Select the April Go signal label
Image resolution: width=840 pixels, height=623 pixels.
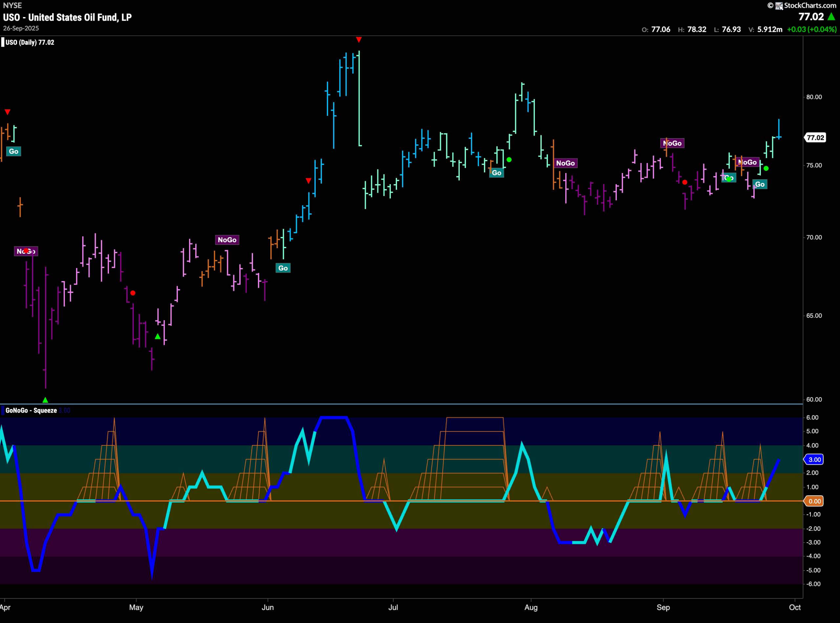(13, 151)
